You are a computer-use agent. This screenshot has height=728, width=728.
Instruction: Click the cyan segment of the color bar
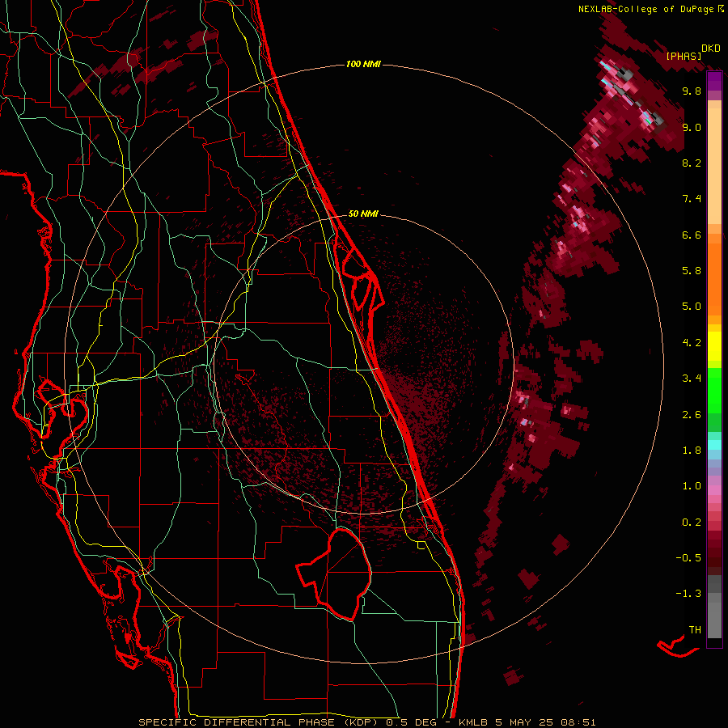[x=714, y=445]
